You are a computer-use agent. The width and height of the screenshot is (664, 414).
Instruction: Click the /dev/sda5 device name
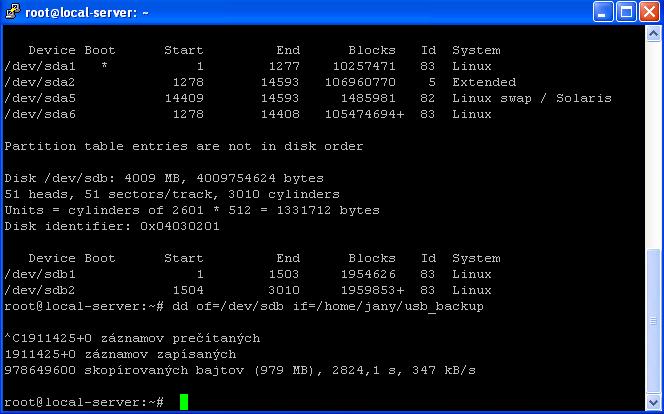[40, 98]
